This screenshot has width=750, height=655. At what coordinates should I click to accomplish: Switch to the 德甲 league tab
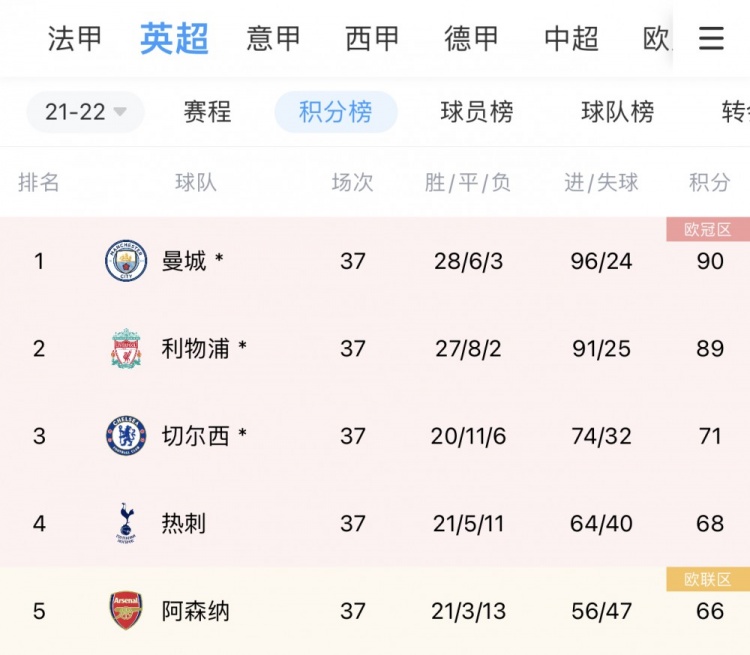point(472,38)
